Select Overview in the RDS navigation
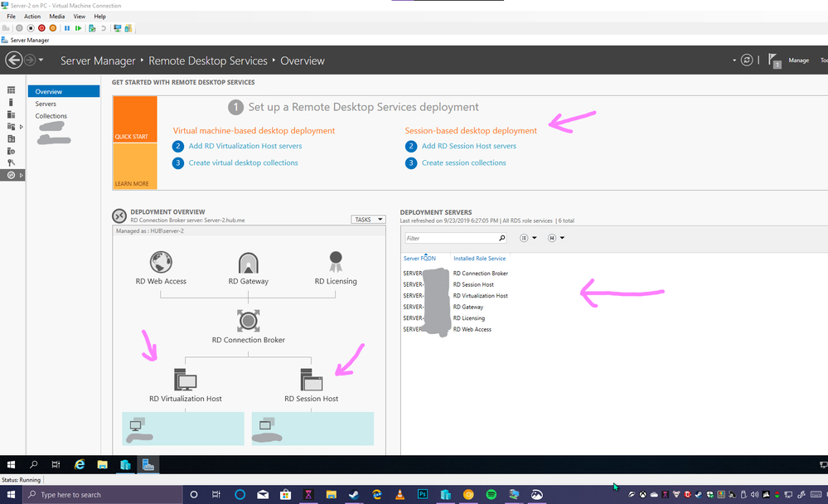This screenshot has width=828, height=504. click(64, 91)
